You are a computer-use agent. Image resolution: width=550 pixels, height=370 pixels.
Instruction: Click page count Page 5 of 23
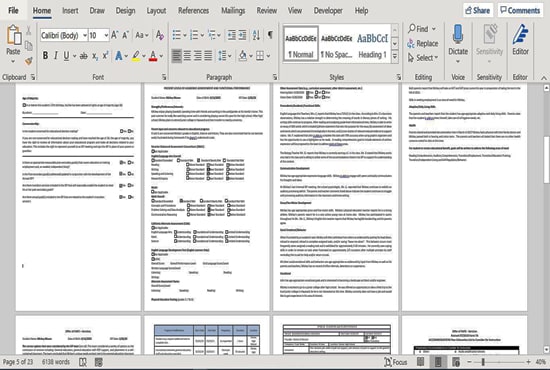(x=18, y=362)
